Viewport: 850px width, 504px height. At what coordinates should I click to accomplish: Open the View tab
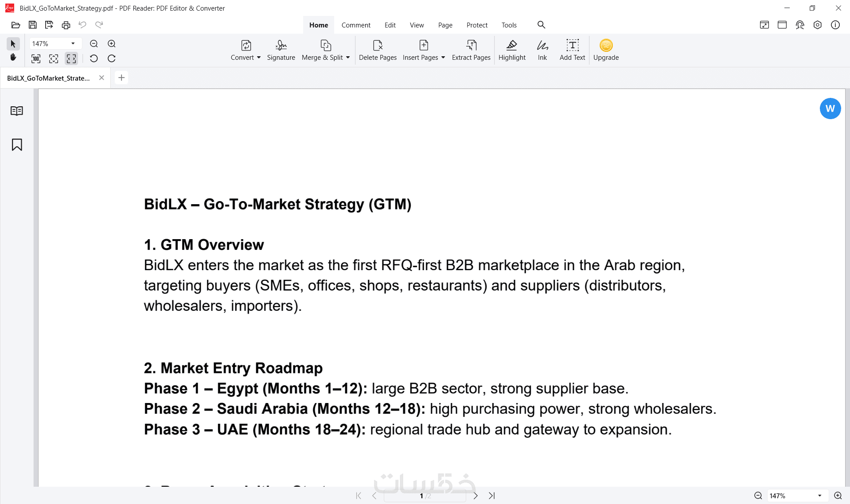click(x=417, y=25)
